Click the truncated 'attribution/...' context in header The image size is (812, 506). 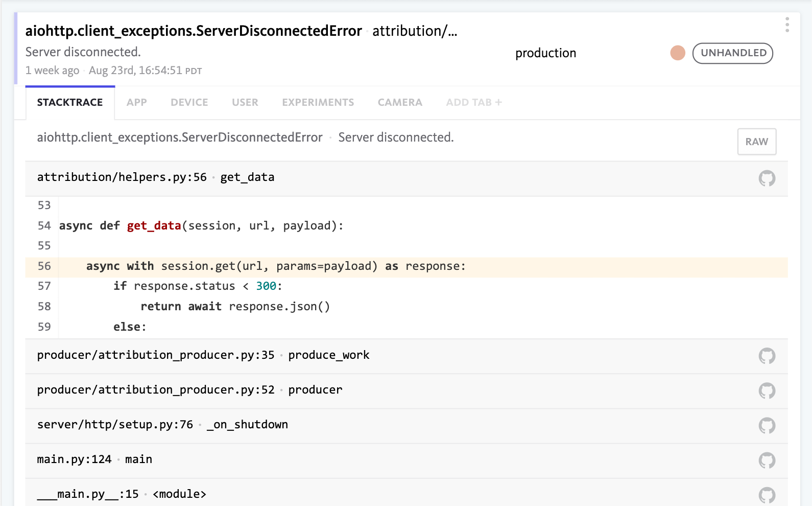click(415, 31)
